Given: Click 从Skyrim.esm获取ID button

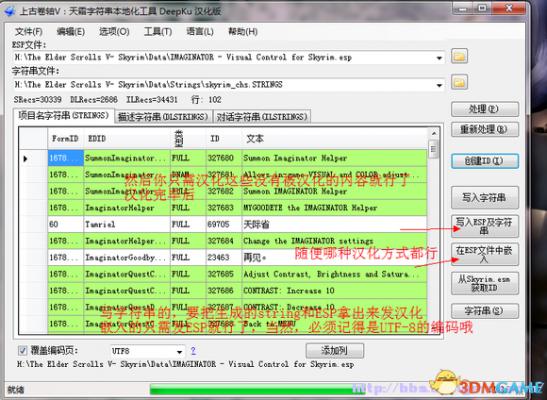Looking at the screenshot, I should point(485,283).
